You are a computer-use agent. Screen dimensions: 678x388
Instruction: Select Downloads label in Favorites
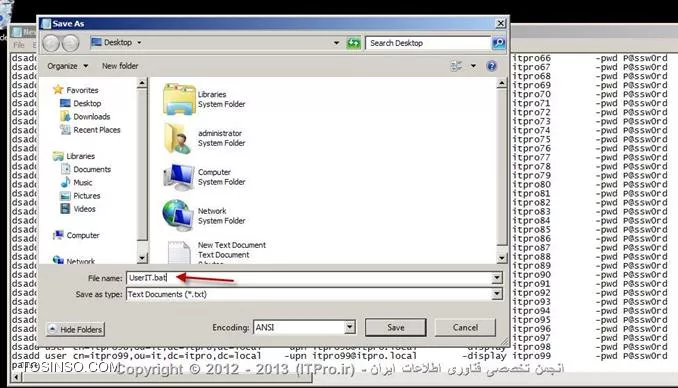tap(92, 116)
